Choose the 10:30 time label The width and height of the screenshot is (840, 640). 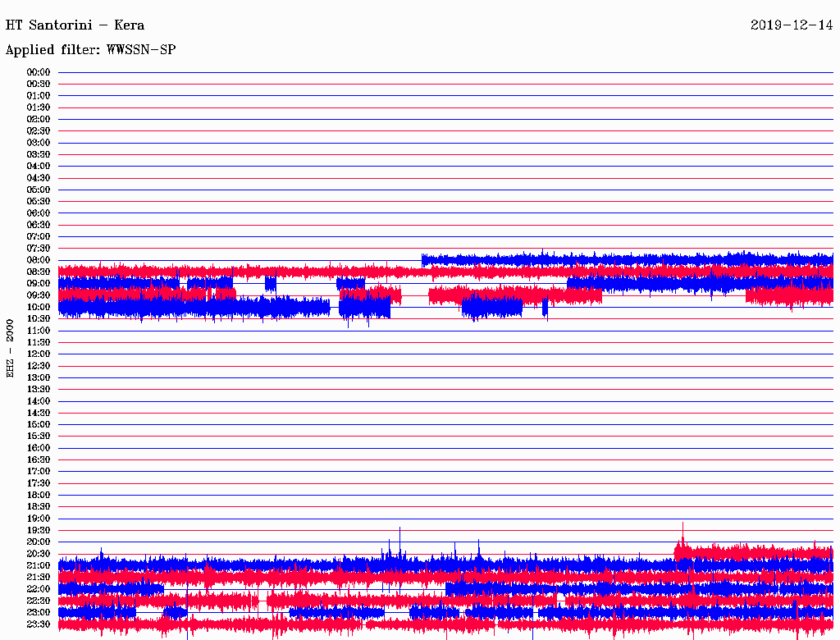pos(39,318)
